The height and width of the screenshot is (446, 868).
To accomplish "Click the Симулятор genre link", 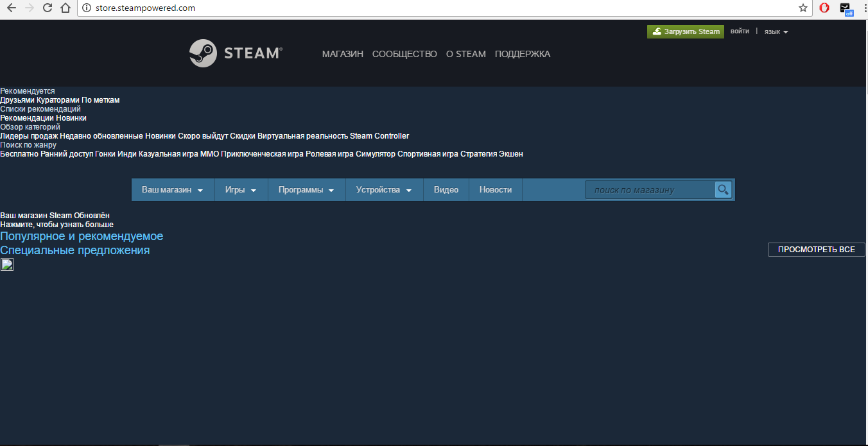I will click(376, 154).
